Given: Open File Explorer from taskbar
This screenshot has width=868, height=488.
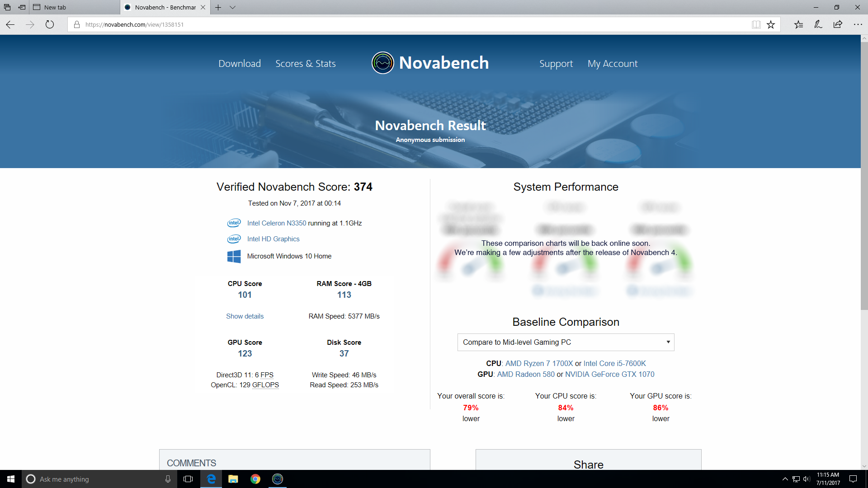Looking at the screenshot, I should click(x=233, y=479).
